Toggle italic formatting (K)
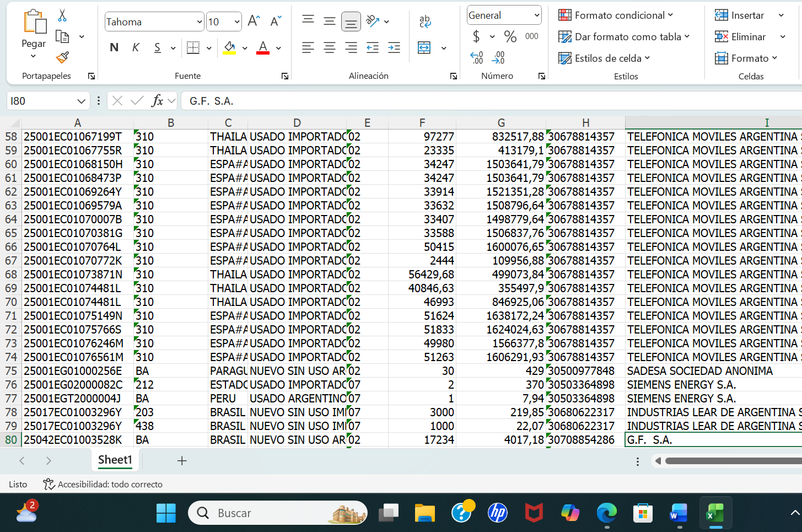The width and height of the screenshot is (802, 532). click(x=136, y=48)
